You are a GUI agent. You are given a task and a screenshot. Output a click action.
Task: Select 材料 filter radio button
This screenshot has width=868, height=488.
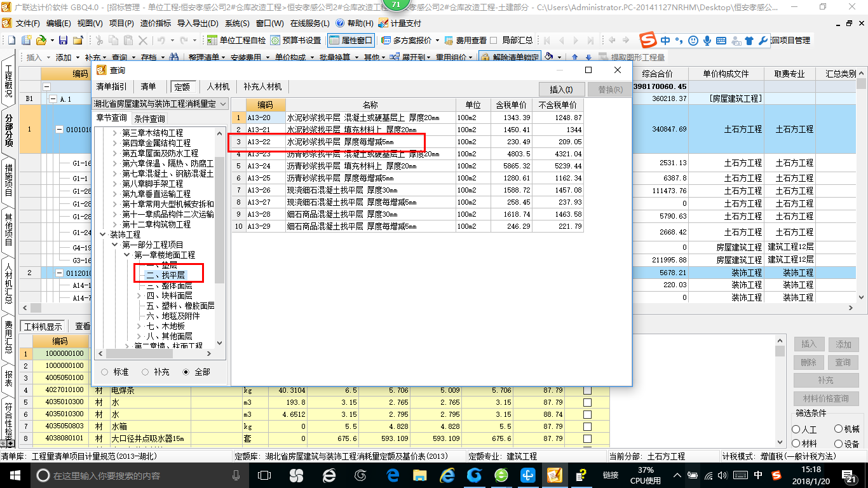pyautogui.click(x=796, y=444)
